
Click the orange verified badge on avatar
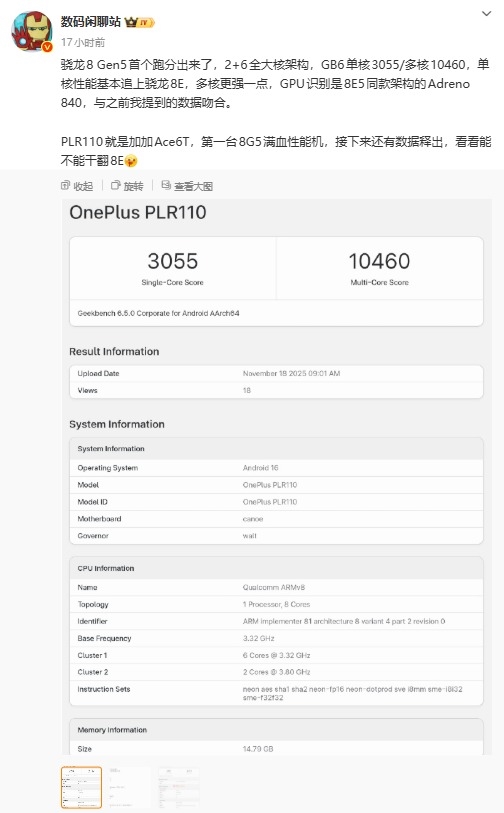pos(47,47)
